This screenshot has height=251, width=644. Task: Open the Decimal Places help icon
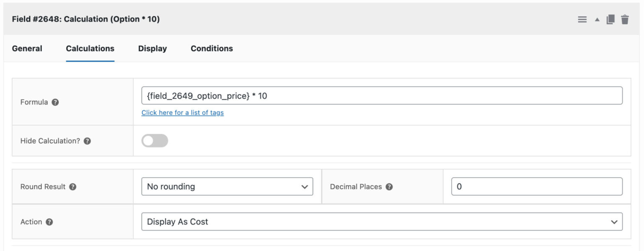[x=389, y=186]
